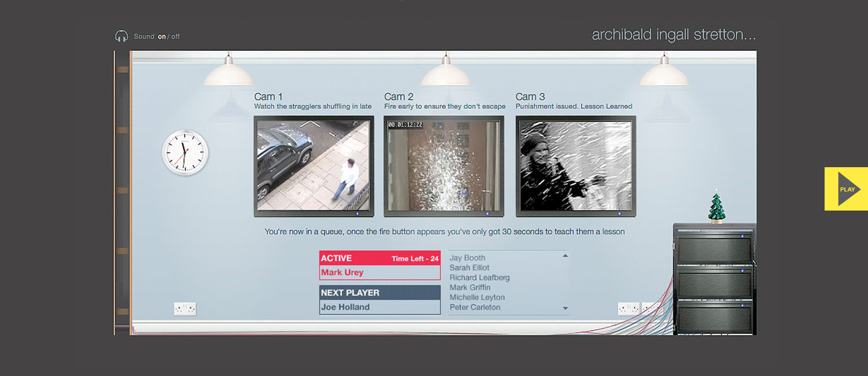Viewport: 868px width, 376px height.
Task: Click the wall clock
Action: [x=185, y=153]
